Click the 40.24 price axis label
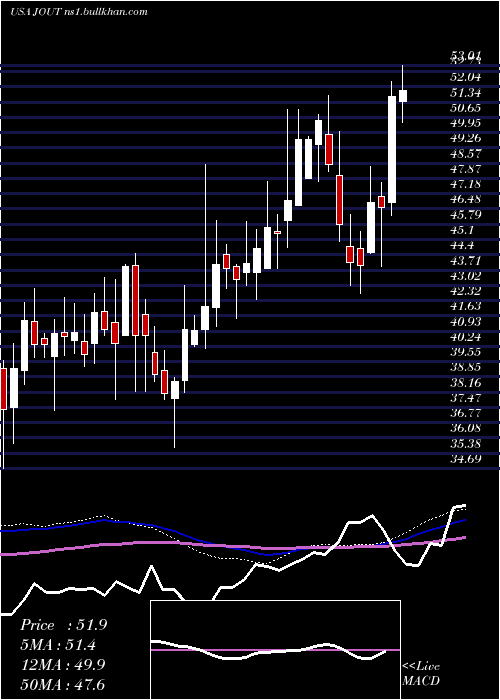500x700 pixels. pos(466,337)
